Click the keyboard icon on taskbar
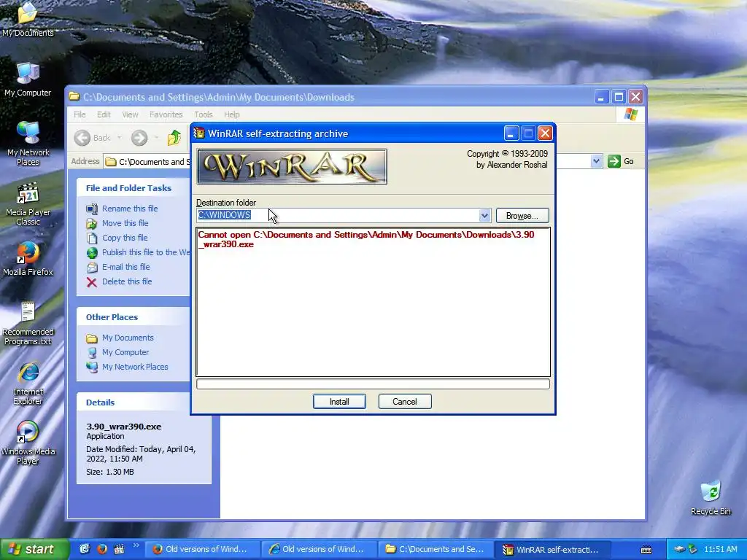 (x=646, y=550)
